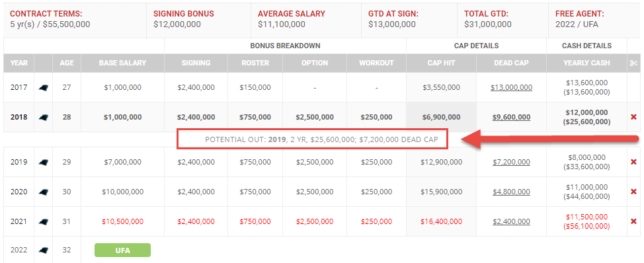Open the $9,600,000 dead cap link
Image resolution: width=644 pixels, height=263 pixels.
tap(511, 118)
